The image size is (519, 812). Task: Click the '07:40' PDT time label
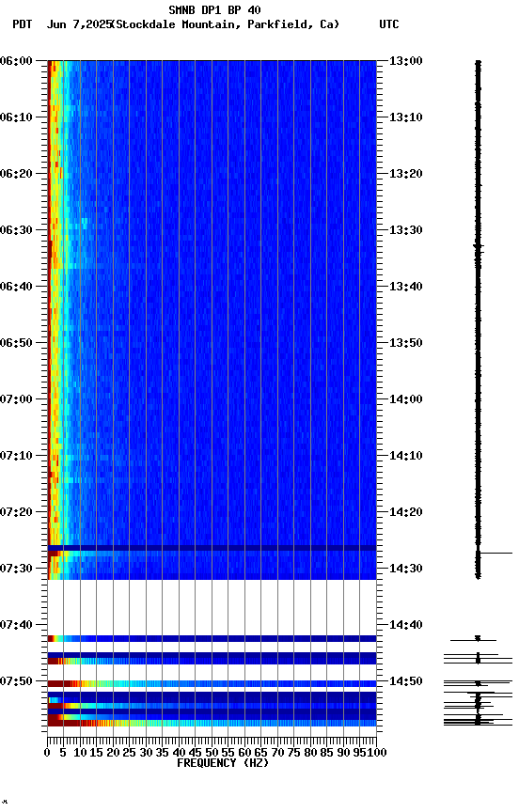[x=16, y=626]
